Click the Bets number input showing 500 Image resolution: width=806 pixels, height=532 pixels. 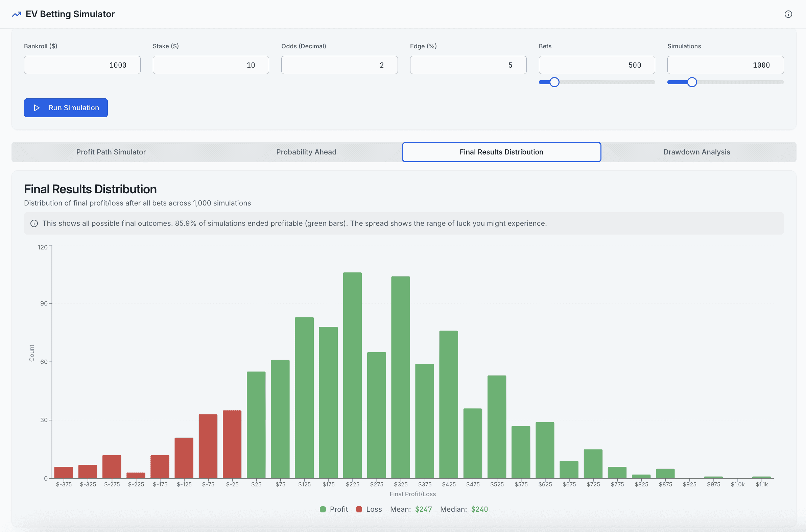tap(597, 65)
